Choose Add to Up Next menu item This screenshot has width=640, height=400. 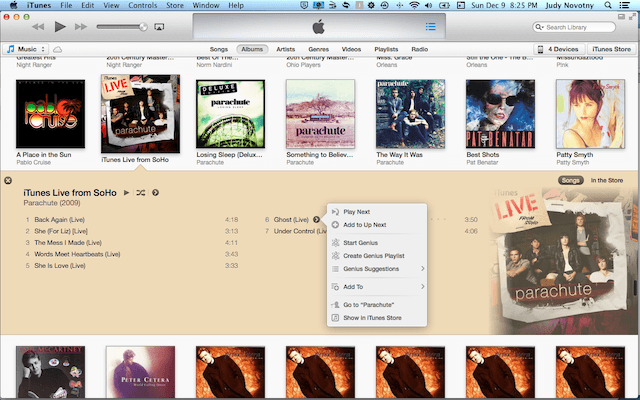[377, 225]
